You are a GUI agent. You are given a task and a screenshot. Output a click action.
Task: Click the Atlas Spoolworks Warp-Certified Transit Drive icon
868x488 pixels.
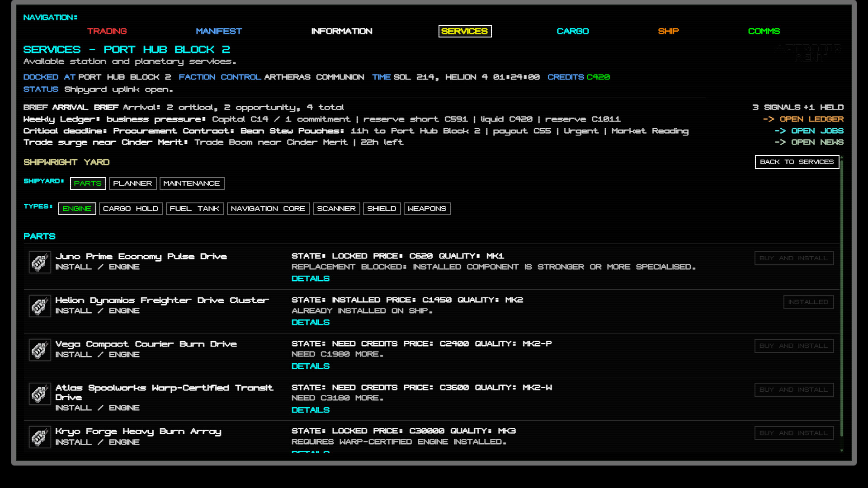40,394
